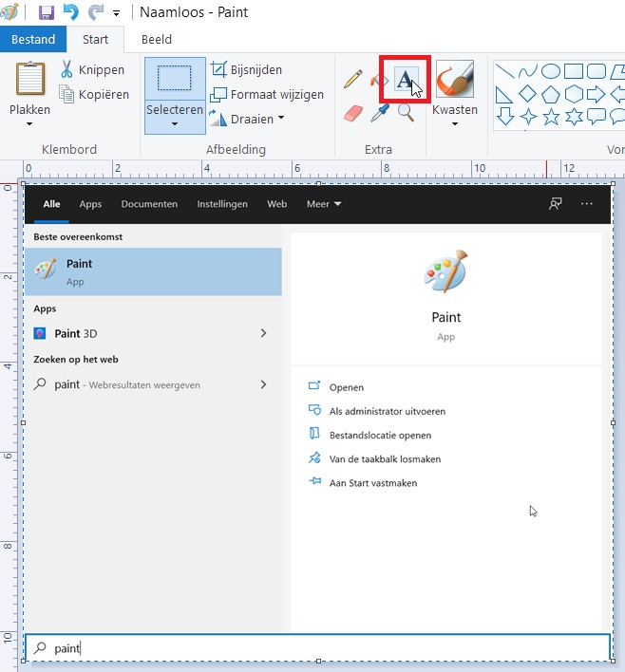Pick the hexagon shape
The width and height of the screenshot is (625, 672).
[574, 94]
